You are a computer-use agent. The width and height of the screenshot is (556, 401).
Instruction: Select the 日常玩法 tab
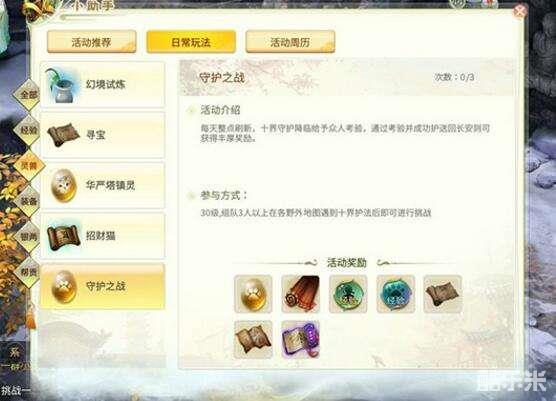(x=191, y=42)
